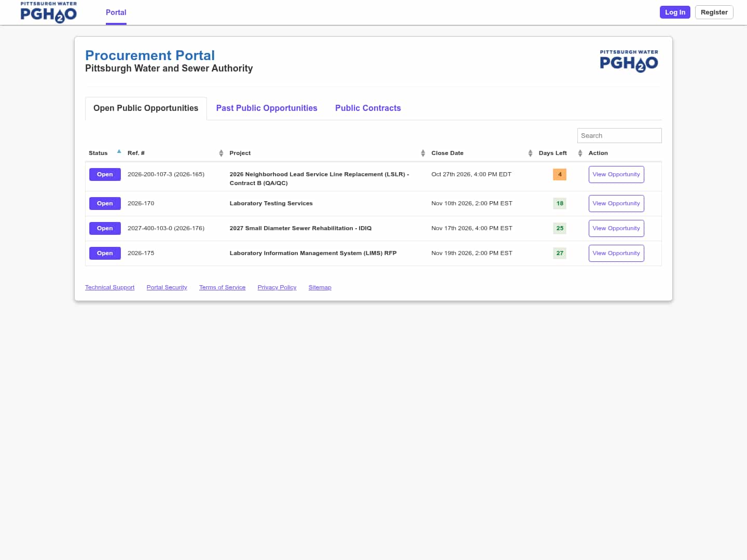
Task: View Opportunity for Small Diameter Sewer Rehabilitation
Action: pyautogui.click(x=616, y=228)
